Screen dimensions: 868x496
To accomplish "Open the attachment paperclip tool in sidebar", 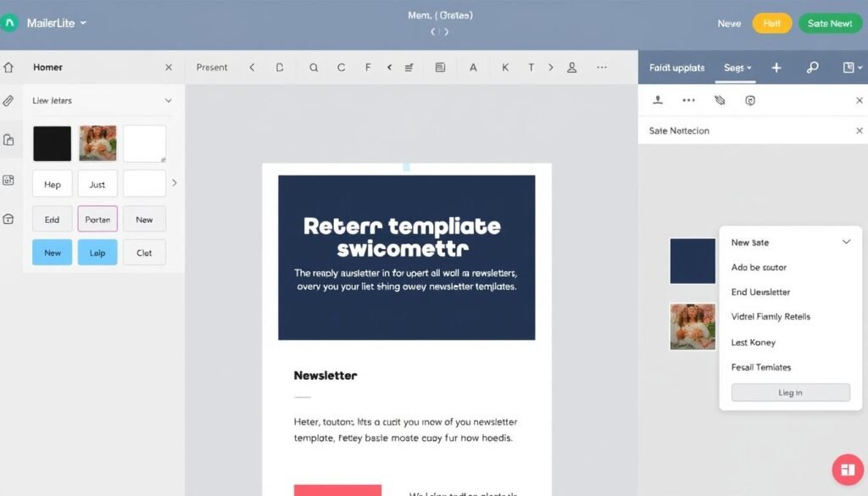I will coord(9,100).
